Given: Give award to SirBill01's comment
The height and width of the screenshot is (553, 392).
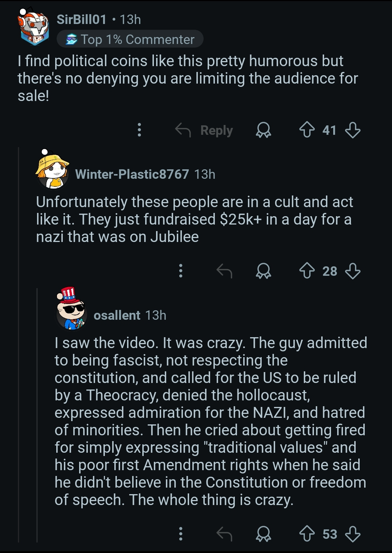Looking at the screenshot, I should pos(263,130).
